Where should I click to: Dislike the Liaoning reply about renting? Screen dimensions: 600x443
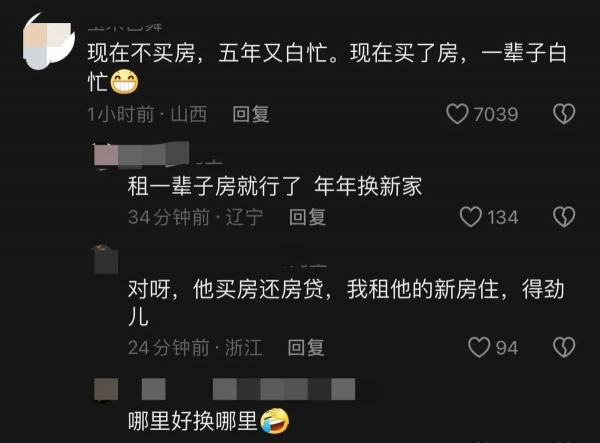click(x=564, y=217)
